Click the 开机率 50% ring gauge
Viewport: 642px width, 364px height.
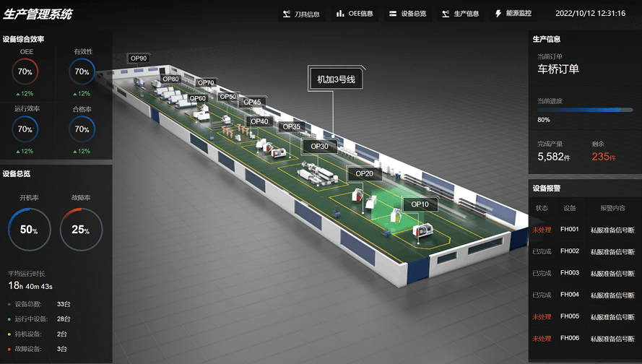pos(29,230)
